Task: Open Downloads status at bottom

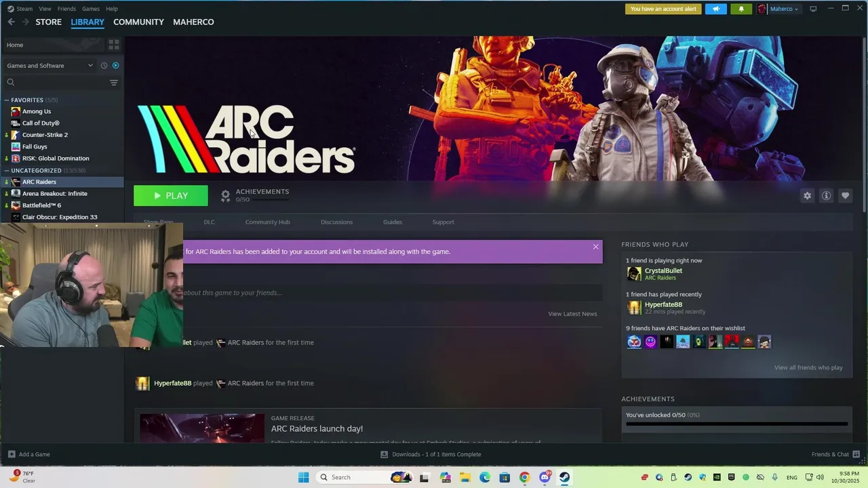Action: point(431,454)
